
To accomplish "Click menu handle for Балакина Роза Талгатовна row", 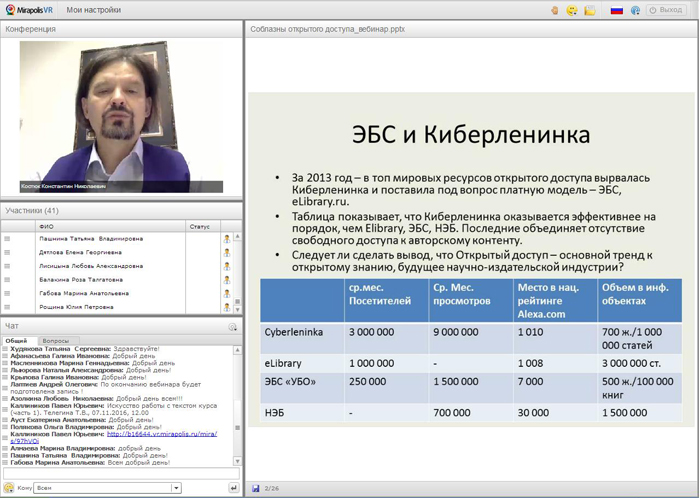I will pos(7,280).
